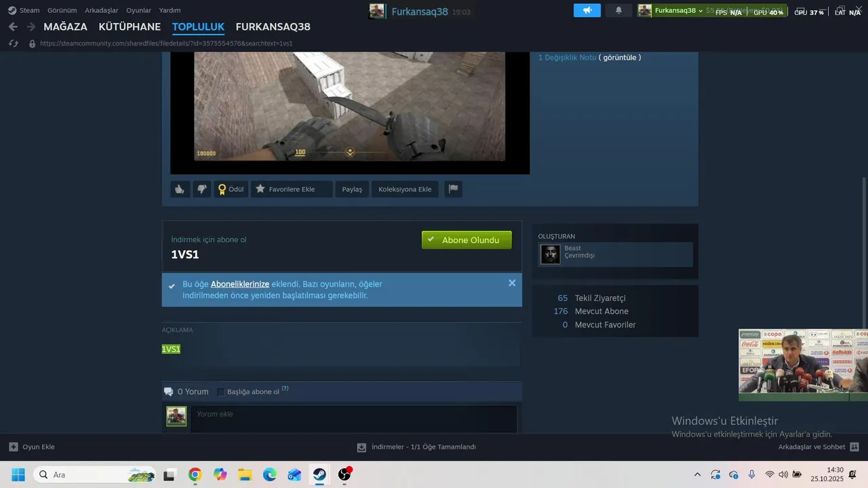Report the item with flag icon
868x488 pixels.
tap(453, 189)
